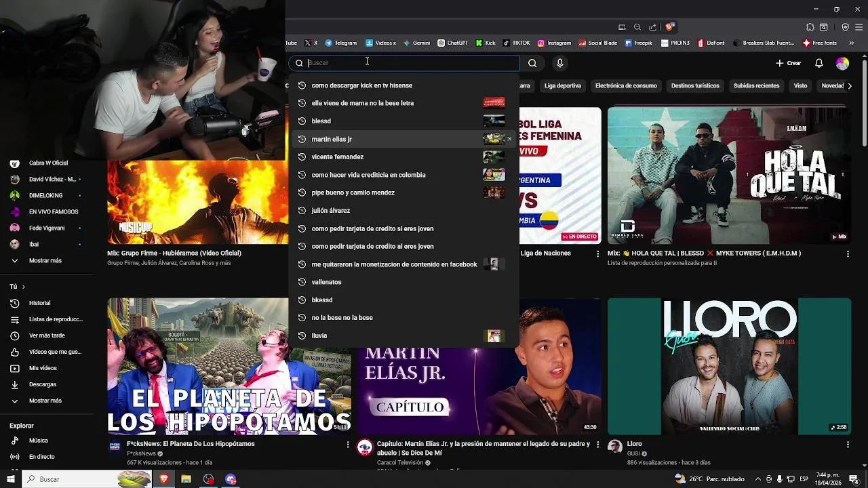Select the 'blessd' search suggestion

[x=404, y=121]
